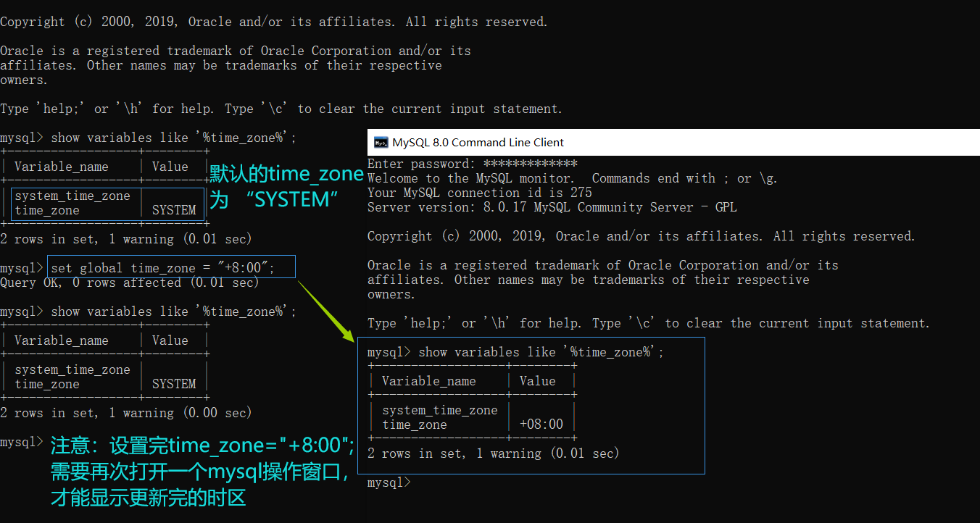This screenshot has height=523, width=980.
Task: Click the title text 'MySQL 8.0 Command Line Client'
Action: click(478, 142)
